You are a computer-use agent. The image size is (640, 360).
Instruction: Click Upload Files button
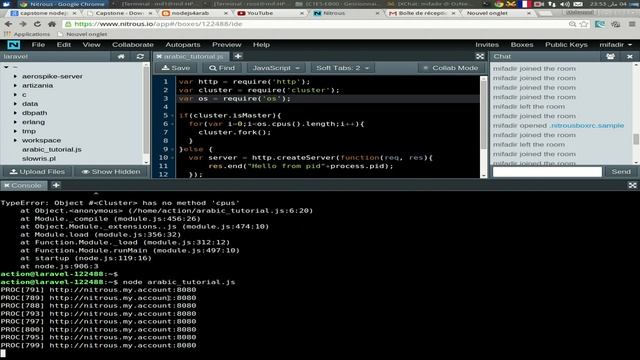tap(37, 172)
